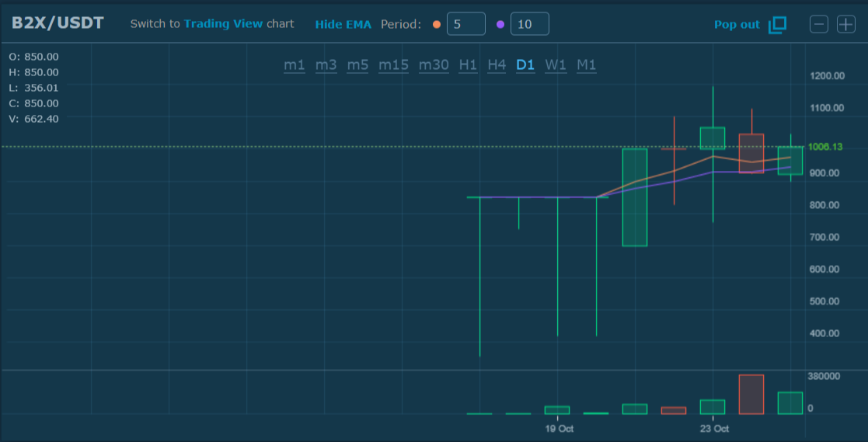Select the W1 weekly timeframe

556,64
